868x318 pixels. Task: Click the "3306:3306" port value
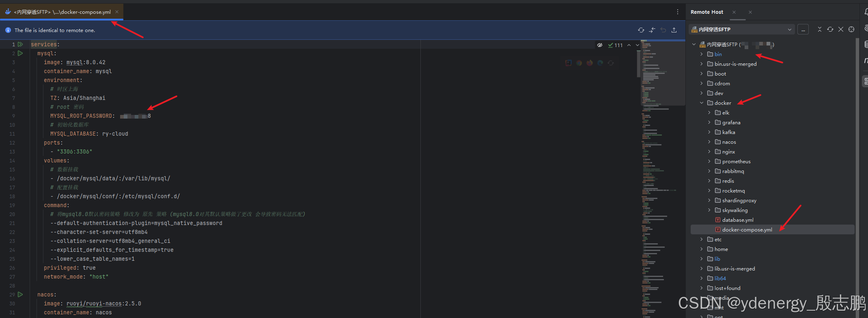pyautogui.click(x=75, y=151)
